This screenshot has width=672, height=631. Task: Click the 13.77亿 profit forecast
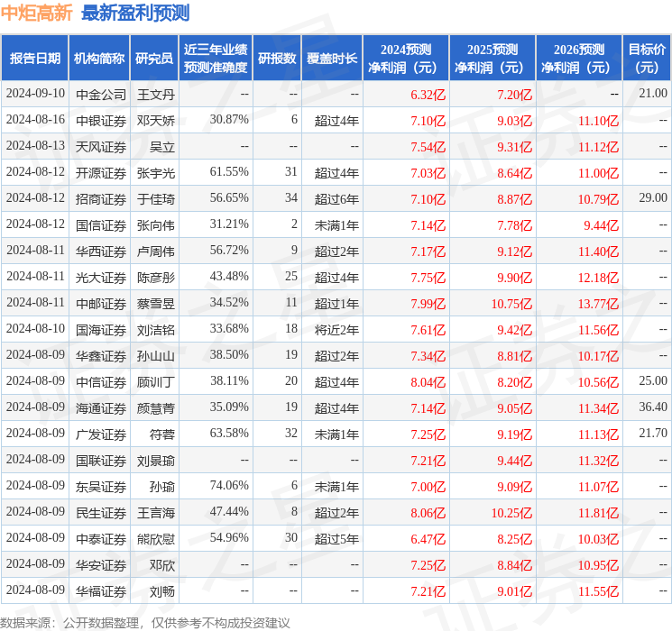click(598, 304)
